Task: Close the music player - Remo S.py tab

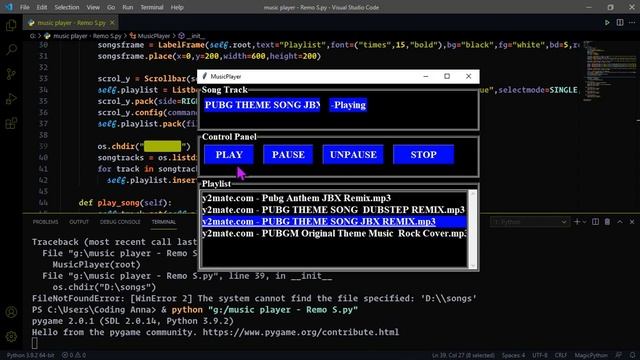Action: tap(112, 23)
